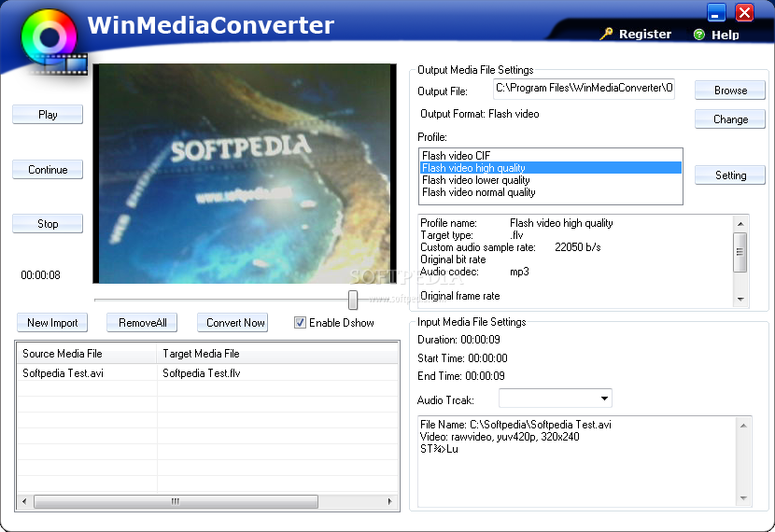Click the 'Duration: 00:00:09' text

458,340
